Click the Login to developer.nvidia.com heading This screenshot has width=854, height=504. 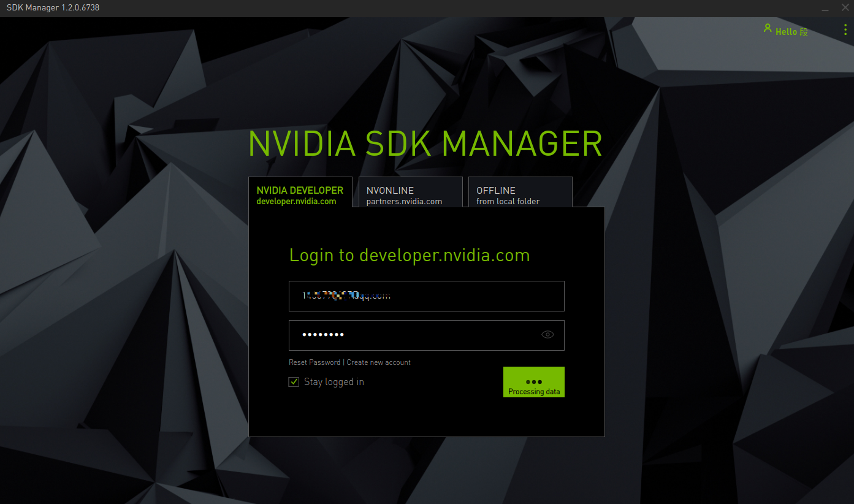(410, 255)
